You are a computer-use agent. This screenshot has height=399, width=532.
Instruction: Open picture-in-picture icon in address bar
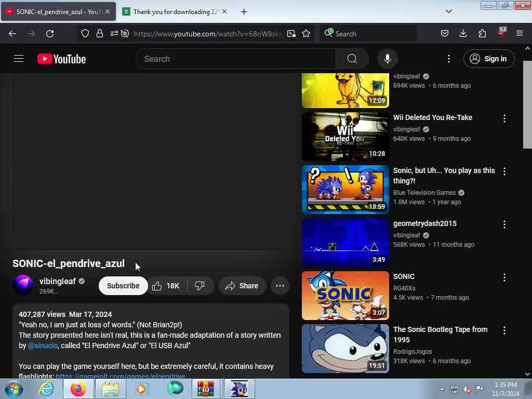[291, 34]
